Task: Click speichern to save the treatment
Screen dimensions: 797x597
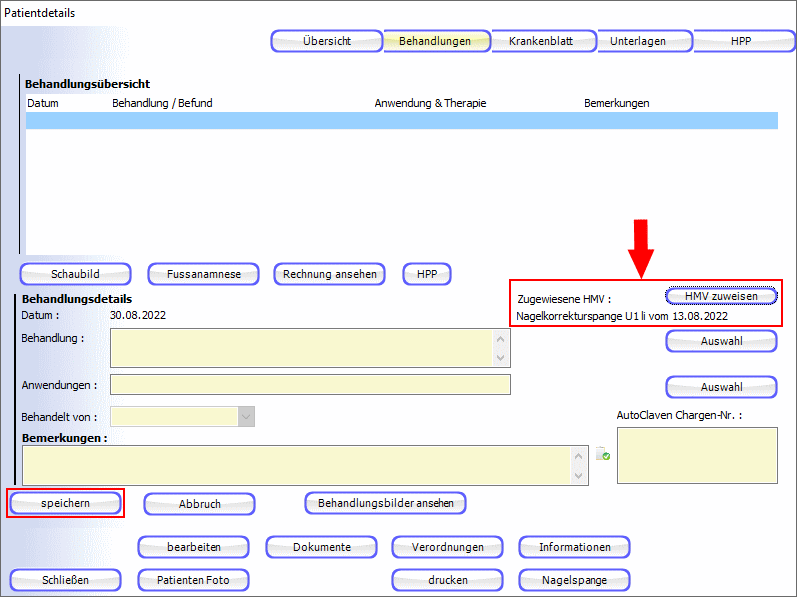Action: pyautogui.click(x=66, y=503)
